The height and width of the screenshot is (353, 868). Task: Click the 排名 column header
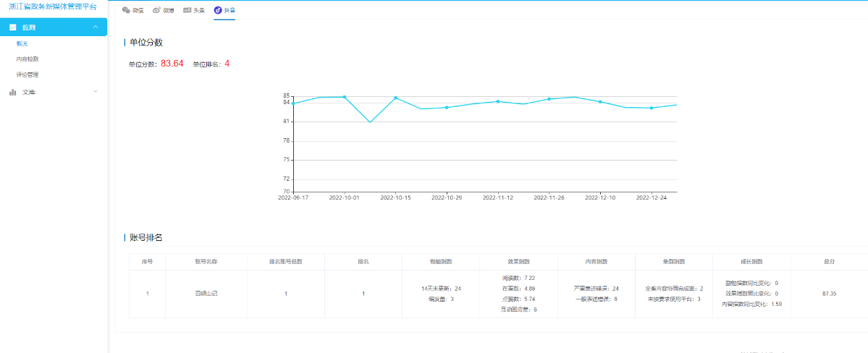click(363, 262)
